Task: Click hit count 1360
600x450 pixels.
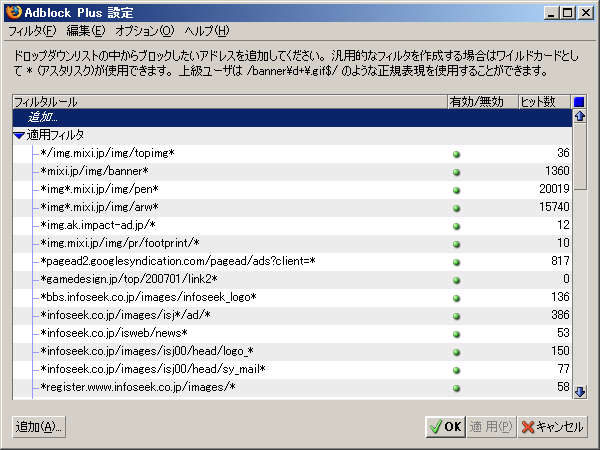Action: (x=557, y=171)
